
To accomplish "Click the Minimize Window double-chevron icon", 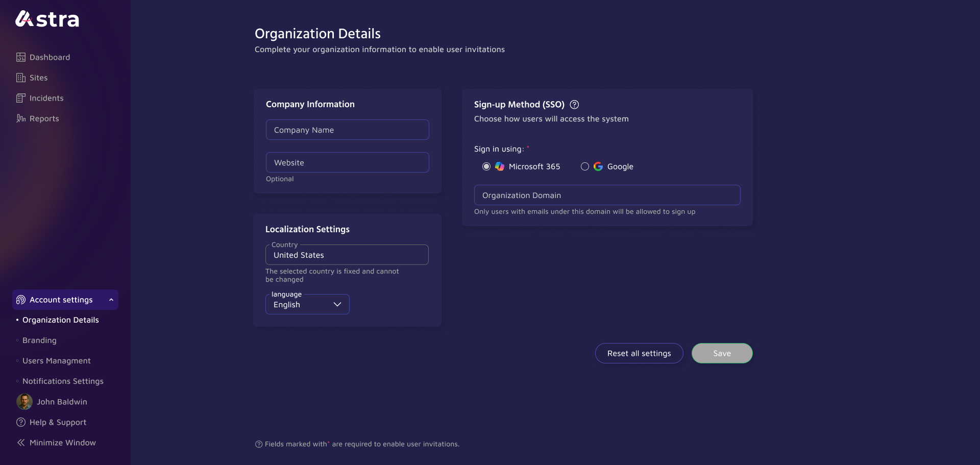I will pos(21,443).
